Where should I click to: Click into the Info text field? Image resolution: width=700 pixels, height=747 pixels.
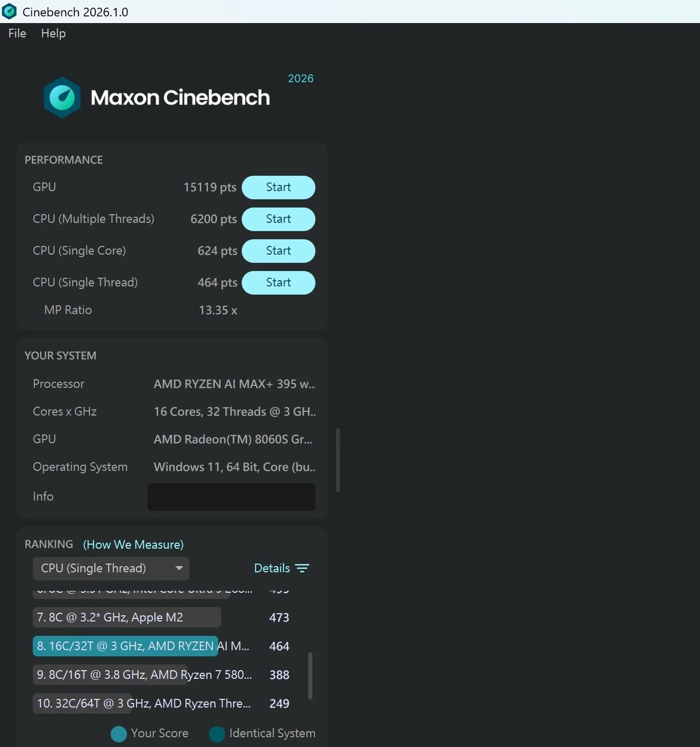pos(231,497)
